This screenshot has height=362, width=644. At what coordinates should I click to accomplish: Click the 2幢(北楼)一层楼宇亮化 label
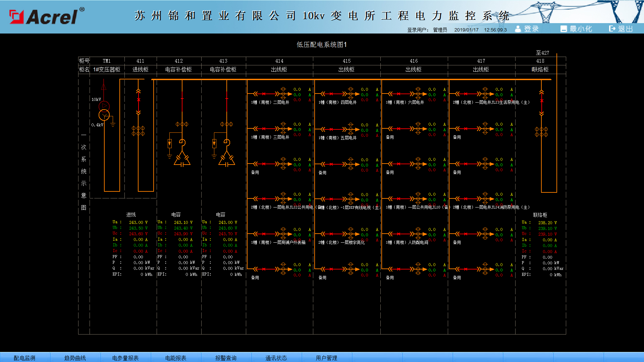pos(341,242)
